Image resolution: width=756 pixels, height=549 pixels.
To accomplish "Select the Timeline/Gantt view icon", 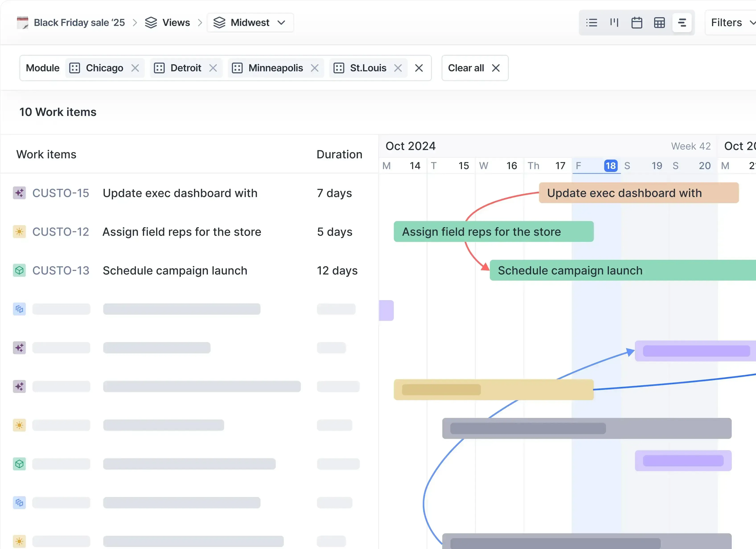I will 682,22.
